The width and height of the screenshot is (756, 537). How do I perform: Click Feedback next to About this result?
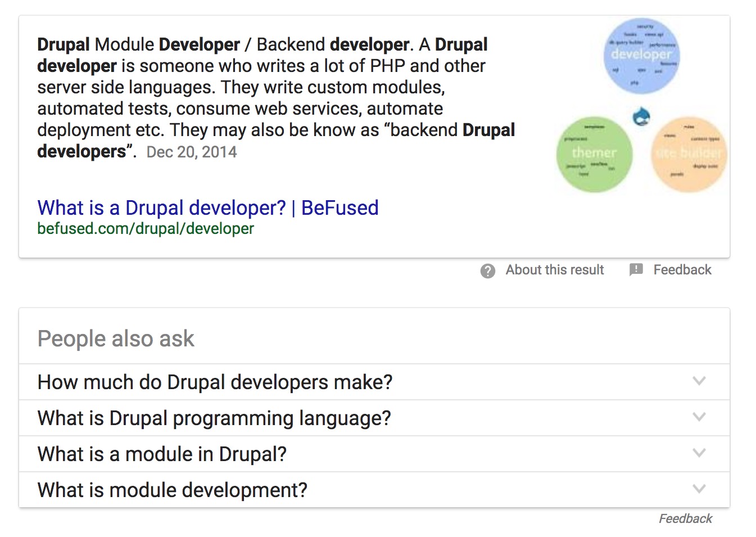682,270
